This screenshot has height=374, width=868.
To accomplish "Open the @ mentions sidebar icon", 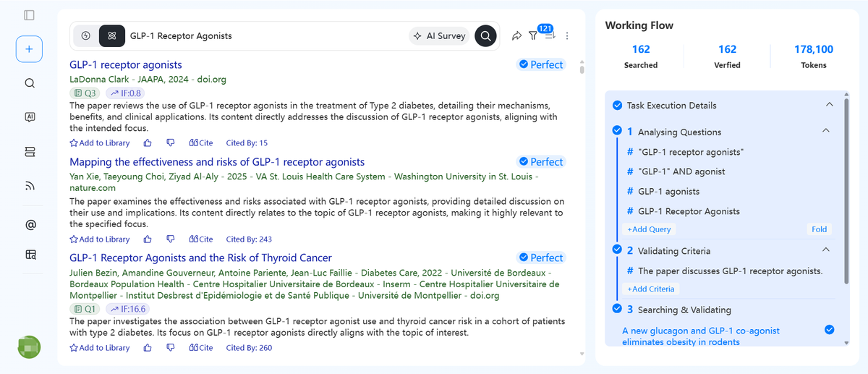I will (x=30, y=225).
